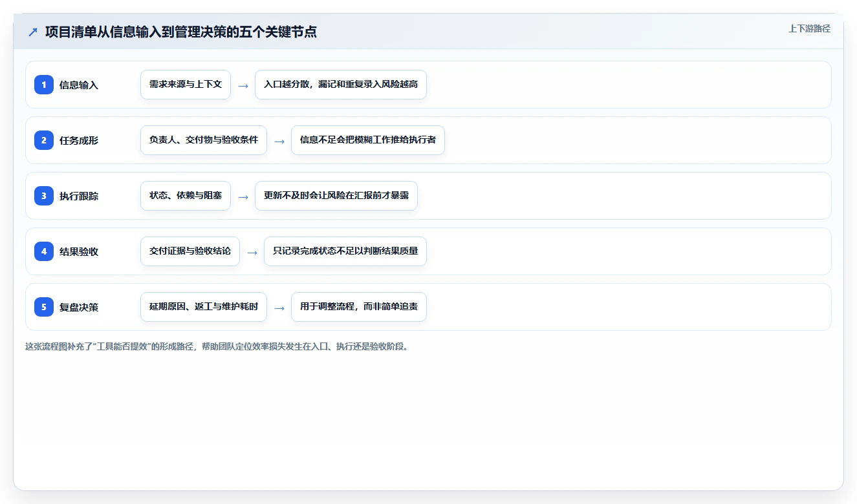The image size is (857, 504).
Task: Click the footnote starting 这张流程图补充了
Action: click(x=217, y=346)
